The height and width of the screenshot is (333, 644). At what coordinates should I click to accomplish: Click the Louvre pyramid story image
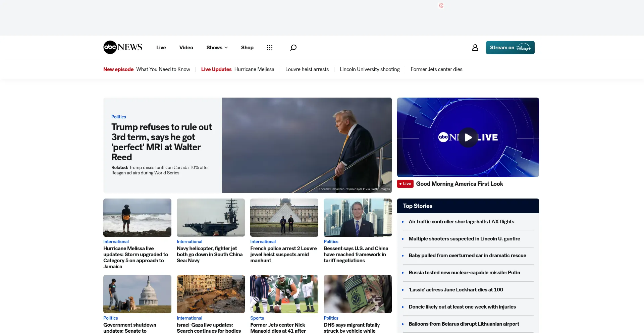284,218
